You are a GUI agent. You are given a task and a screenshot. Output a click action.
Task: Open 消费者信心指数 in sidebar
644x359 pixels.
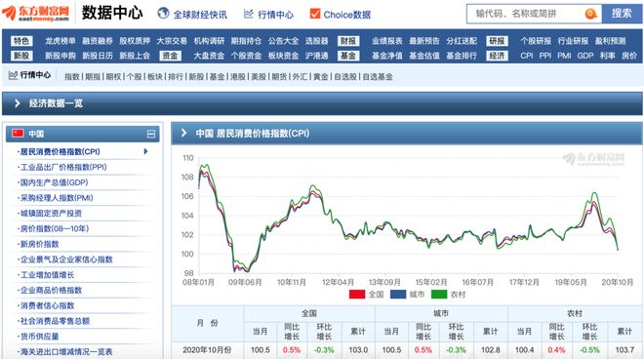[x=47, y=305]
